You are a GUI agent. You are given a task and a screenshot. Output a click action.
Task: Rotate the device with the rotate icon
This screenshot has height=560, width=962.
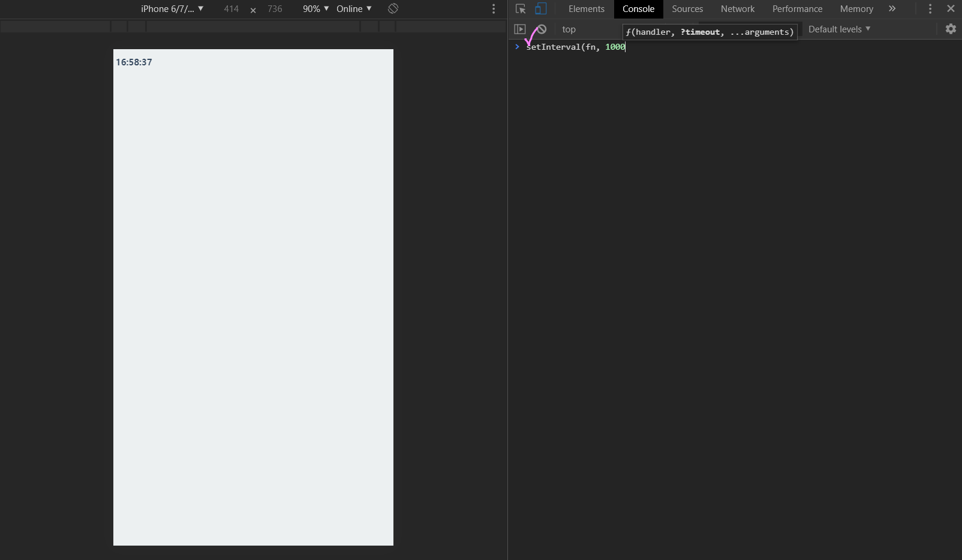pyautogui.click(x=393, y=9)
